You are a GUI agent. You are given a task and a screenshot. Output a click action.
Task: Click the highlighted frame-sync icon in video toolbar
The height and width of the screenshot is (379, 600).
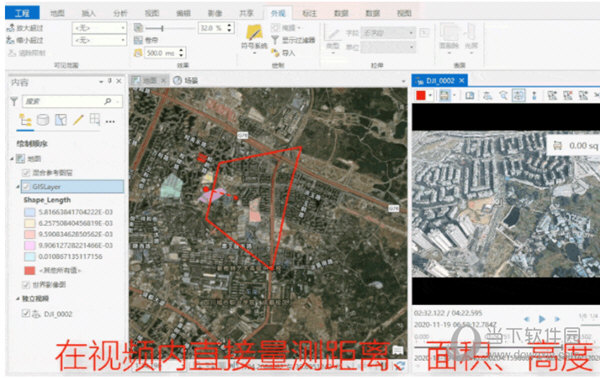tap(518, 95)
